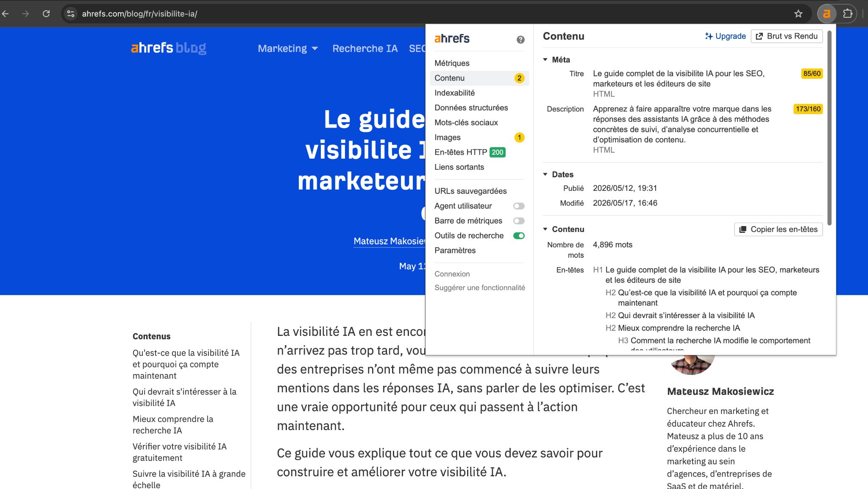Open Paramètres in the sidebar

coord(455,251)
